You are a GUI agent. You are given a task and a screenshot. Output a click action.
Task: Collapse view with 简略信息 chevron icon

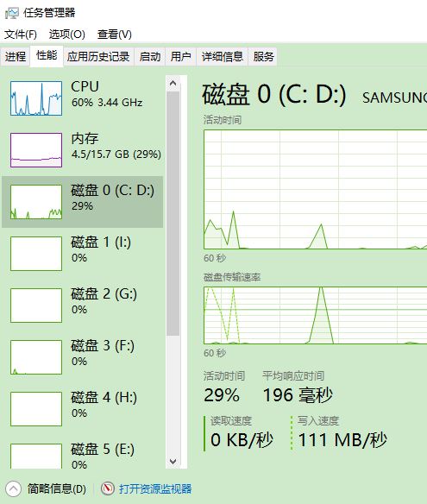point(13,488)
